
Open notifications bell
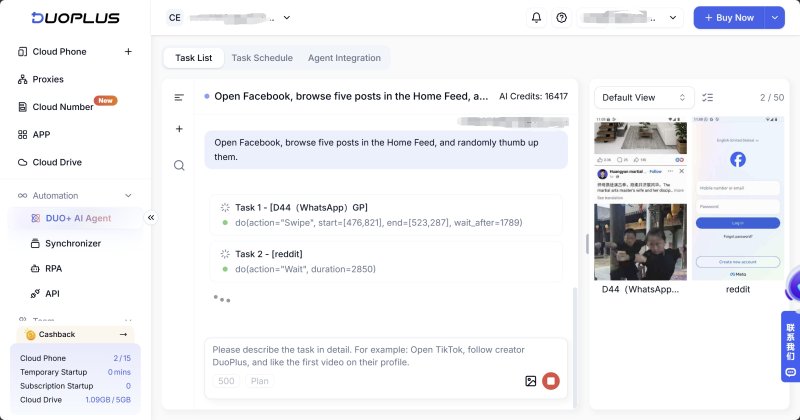(x=536, y=18)
